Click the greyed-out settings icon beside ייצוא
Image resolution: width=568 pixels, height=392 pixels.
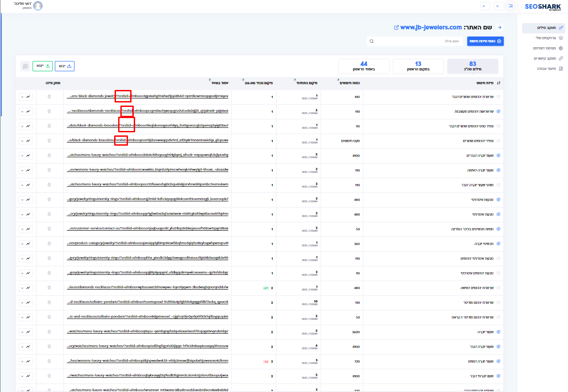(25, 66)
